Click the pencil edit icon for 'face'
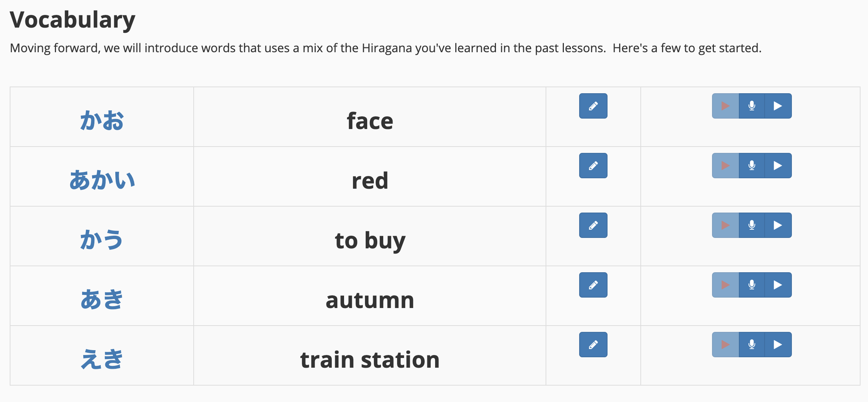 593,106
